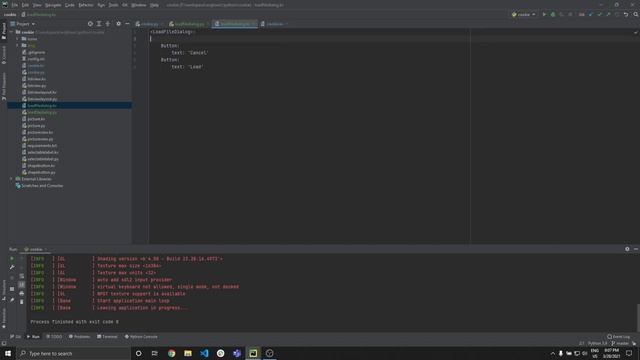This screenshot has height=360, width=640.
Task: Click Rerun green arrow in Run panel
Action: (12, 258)
